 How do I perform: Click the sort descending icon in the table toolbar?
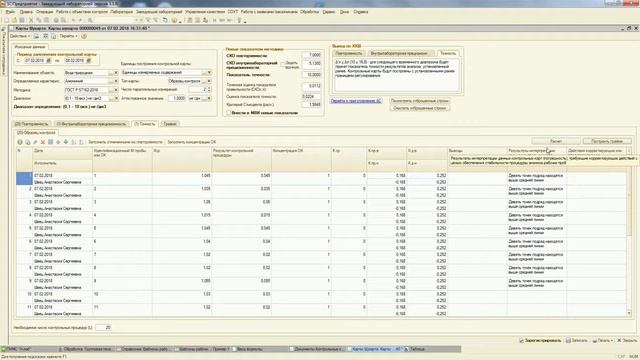tap(81, 142)
